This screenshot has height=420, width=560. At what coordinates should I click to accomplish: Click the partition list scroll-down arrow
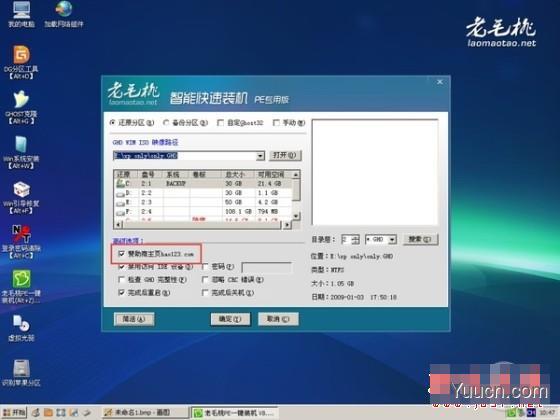pyautogui.click(x=296, y=216)
